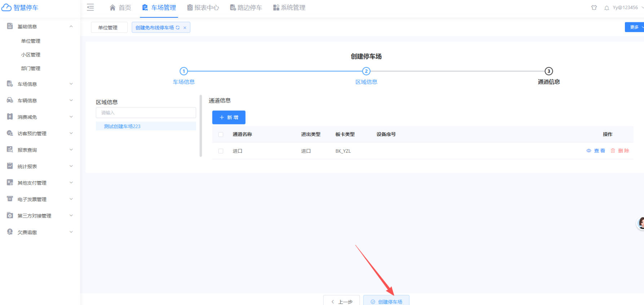The height and width of the screenshot is (305, 644).
Task: Click the 新增 button to add a channel
Action: [229, 117]
